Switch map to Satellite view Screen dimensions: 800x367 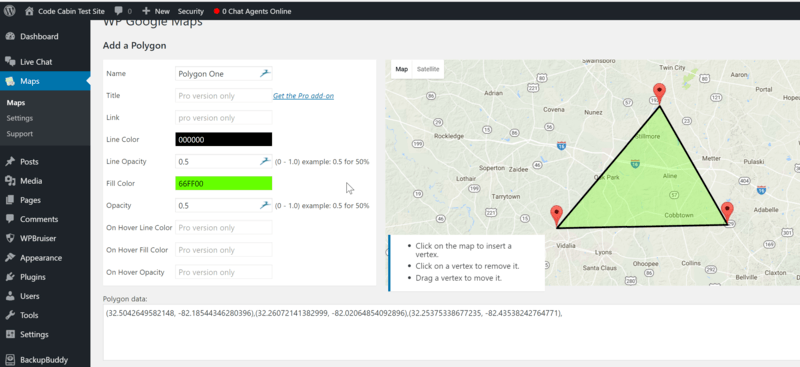pos(428,69)
